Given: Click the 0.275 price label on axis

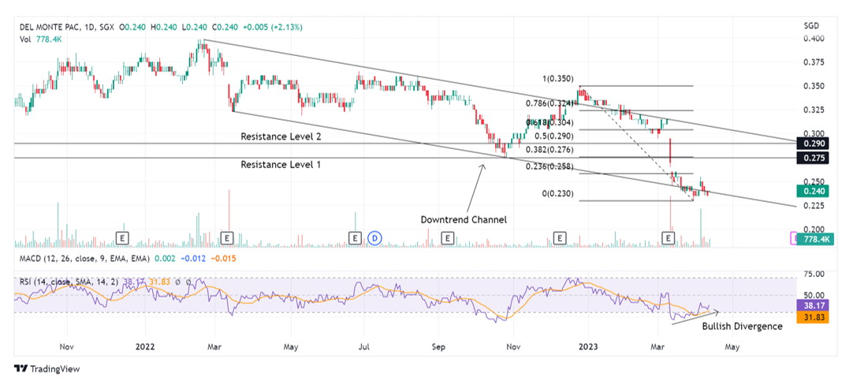Looking at the screenshot, I should [813, 158].
